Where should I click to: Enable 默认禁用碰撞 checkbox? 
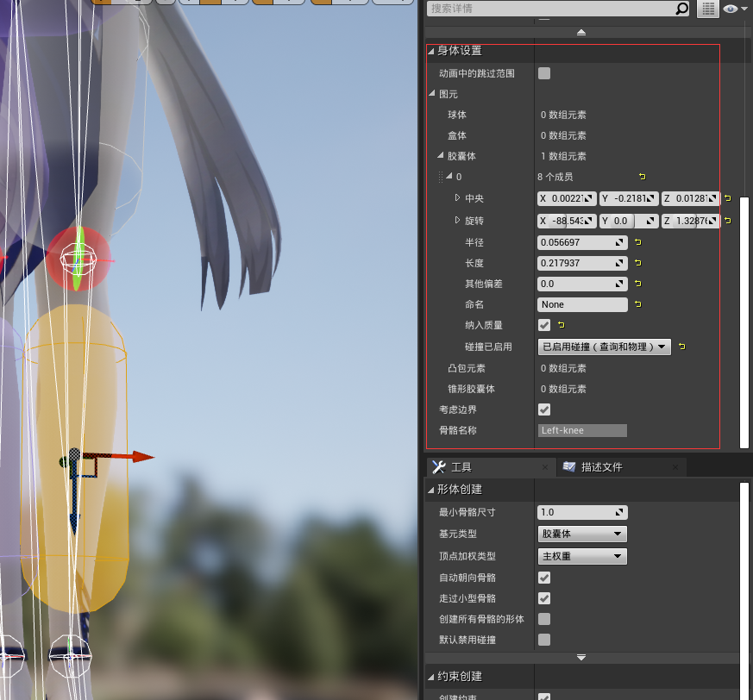(544, 640)
